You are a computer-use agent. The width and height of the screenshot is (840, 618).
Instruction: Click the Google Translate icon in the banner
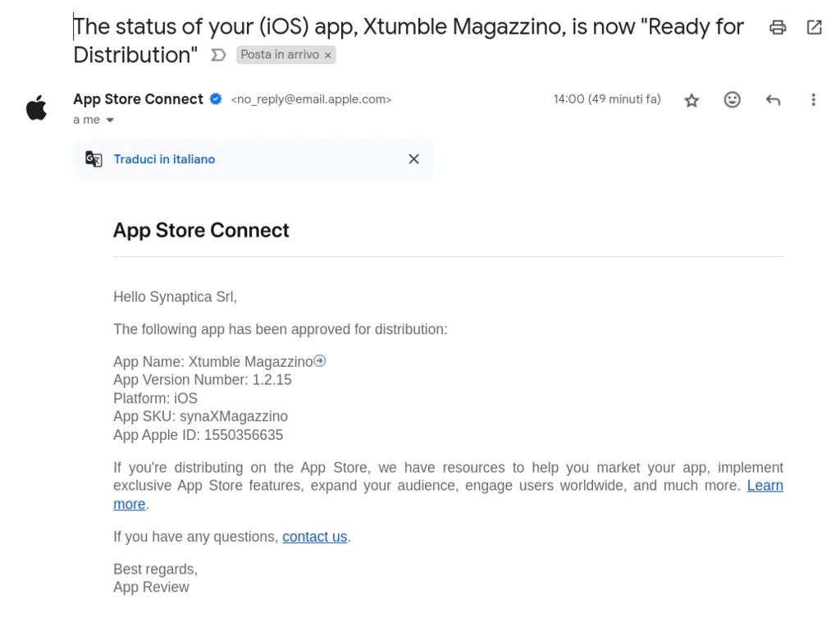(x=94, y=159)
